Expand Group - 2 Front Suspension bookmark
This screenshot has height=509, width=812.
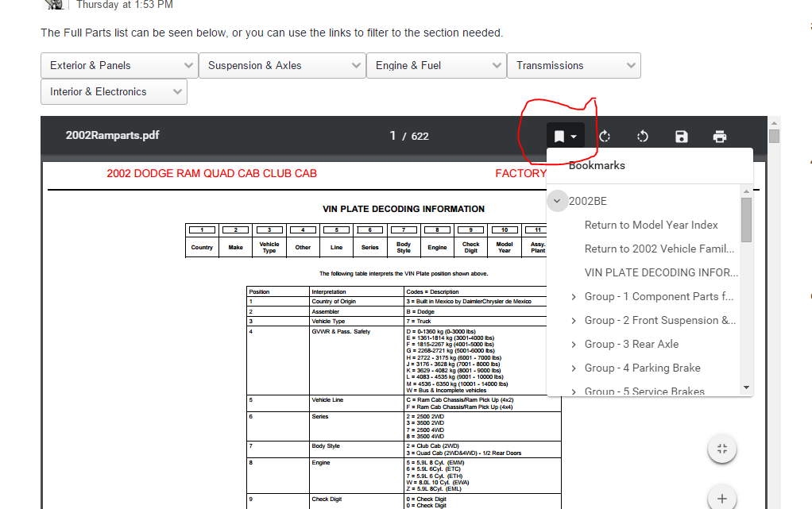point(574,321)
